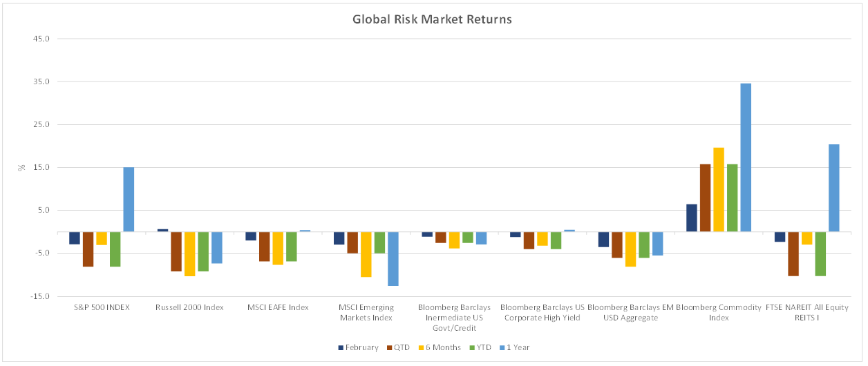Select the Bloomberg Commodity Index February bar

(x=691, y=218)
